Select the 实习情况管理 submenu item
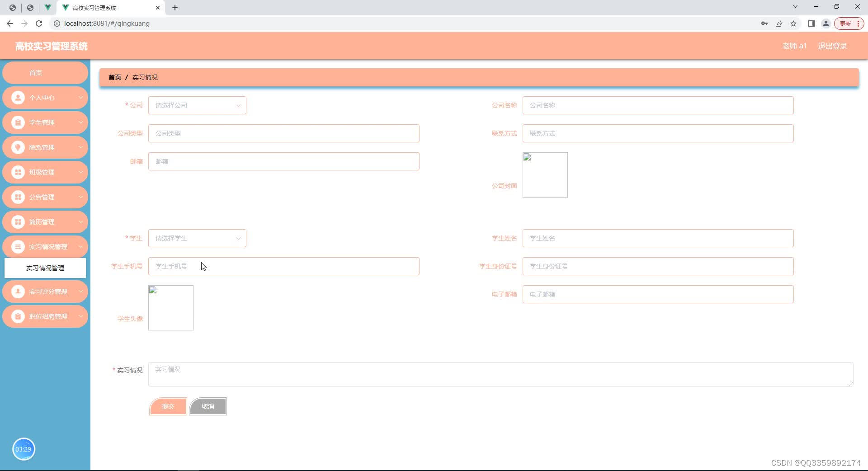Screen dimensions: 868x471 pyautogui.click(x=45, y=268)
